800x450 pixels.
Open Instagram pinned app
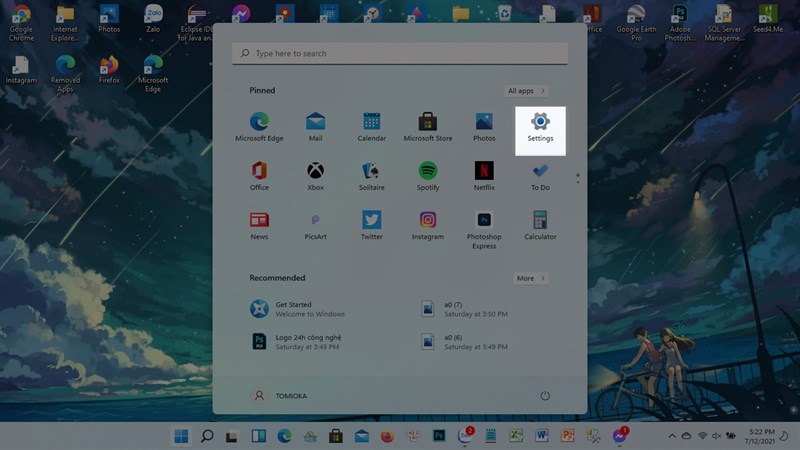pos(428,225)
